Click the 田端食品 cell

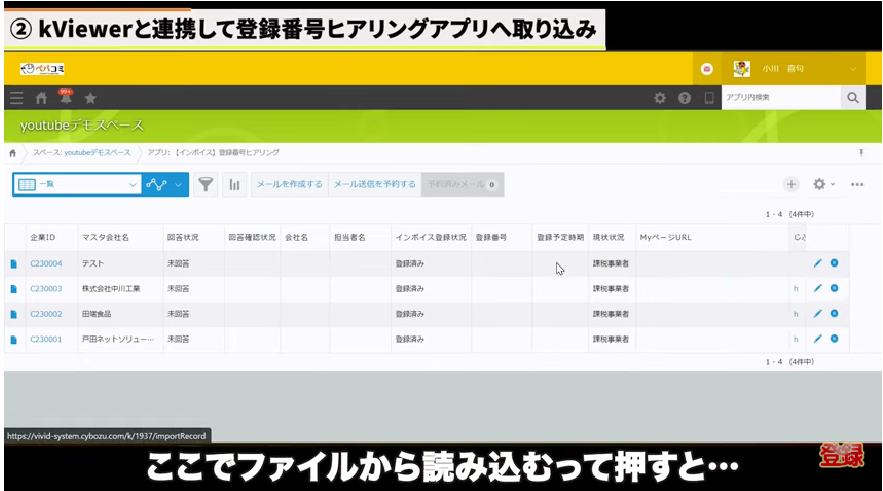click(x=96, y=314)
